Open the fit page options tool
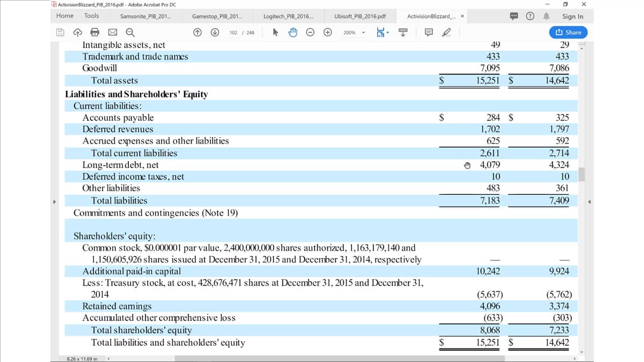This screenshot has height=362, width=644. pyautogui.click(x=383, y=33)
